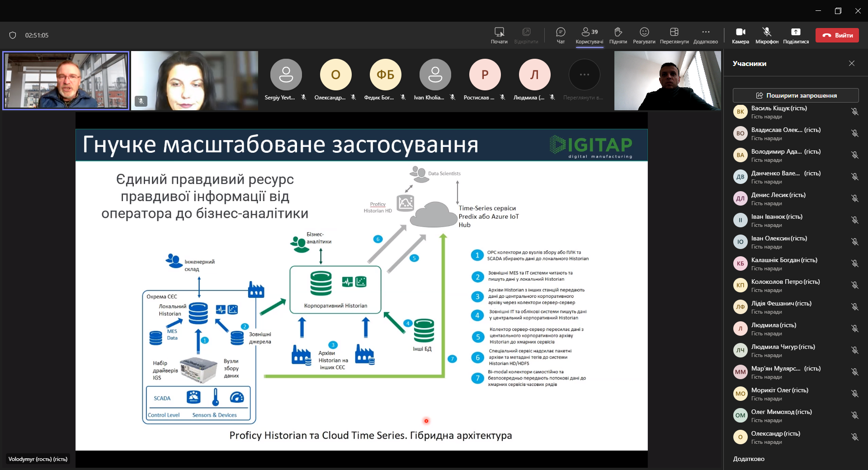
Task: Select Іван Іванюк (гість) entry
Action: coord(796,220)
